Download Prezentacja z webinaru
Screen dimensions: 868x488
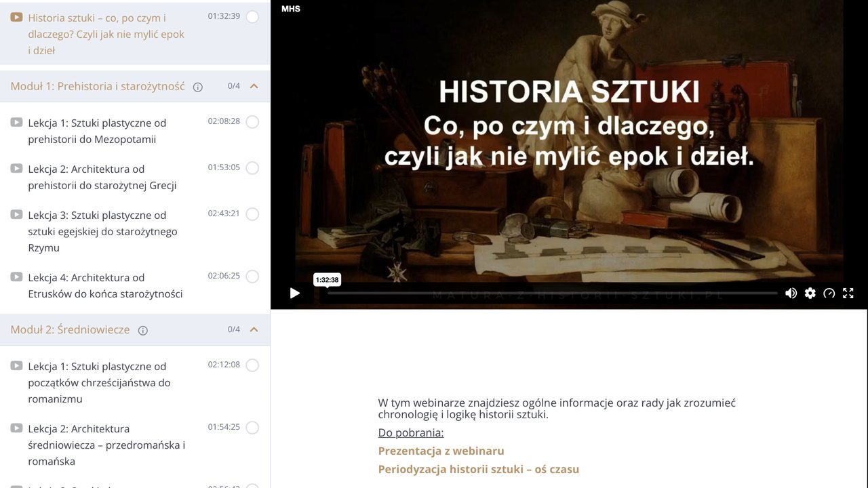tap(441, 451)
